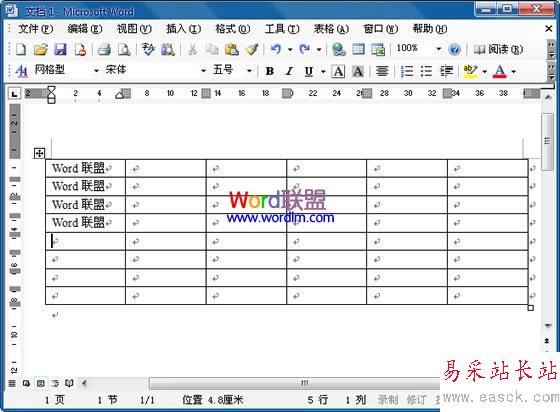Viewport: 560px width, 412px height.
Task: Open the Research tool icon
Action: pos(168,49)
